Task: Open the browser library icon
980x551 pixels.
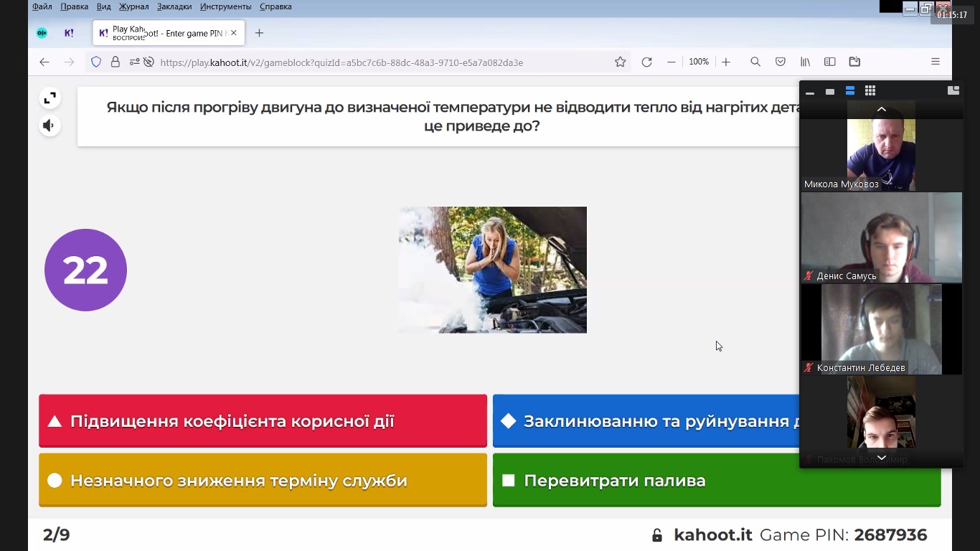Action: [x=805, y=62]
